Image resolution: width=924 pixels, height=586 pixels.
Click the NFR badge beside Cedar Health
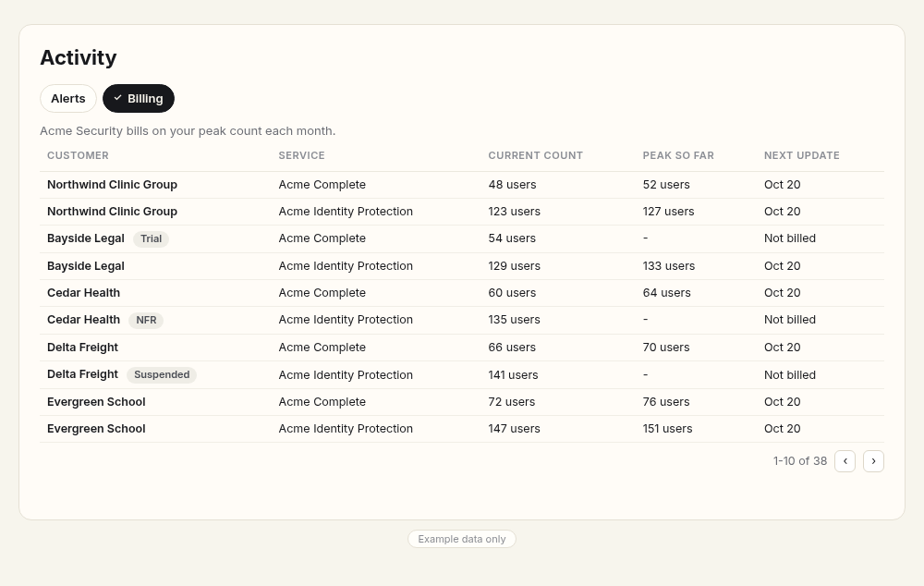tap(146, 320)
